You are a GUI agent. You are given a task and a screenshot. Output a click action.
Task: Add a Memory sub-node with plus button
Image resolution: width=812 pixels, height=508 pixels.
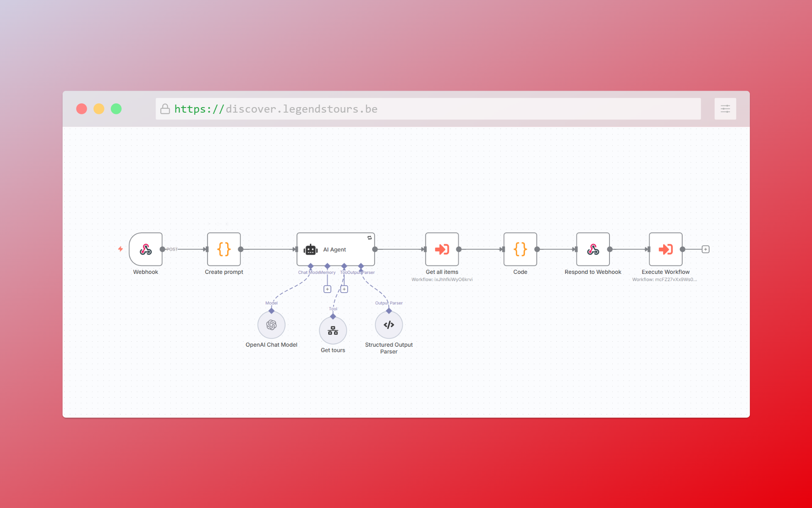coord(327,289)
